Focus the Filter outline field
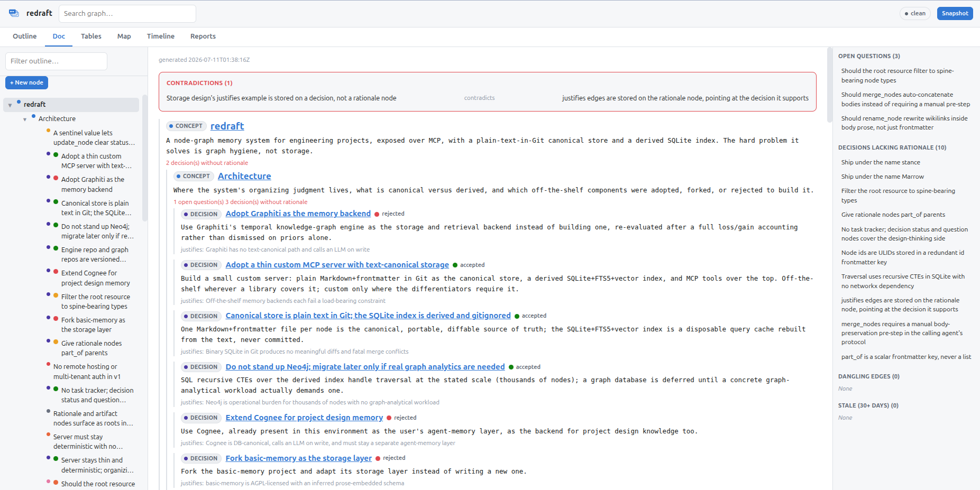The height and width of the screenshot is (490, 980). (56, 61)
